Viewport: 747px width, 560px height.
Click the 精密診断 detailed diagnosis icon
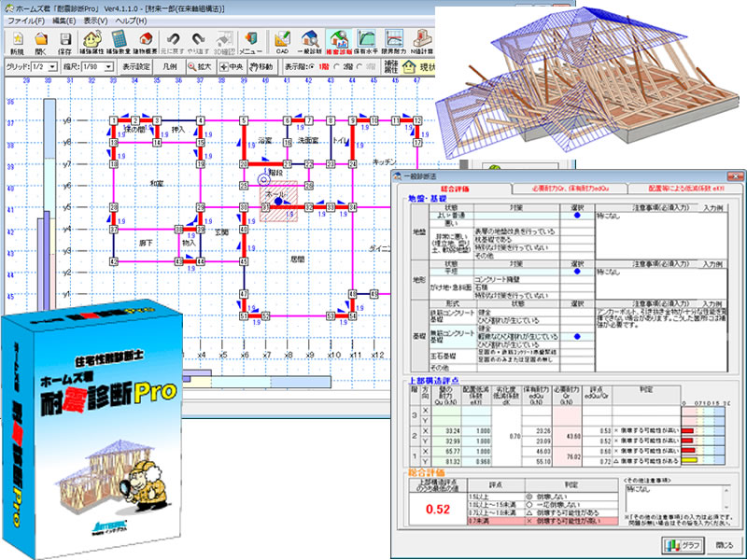click(x=339, y=42)
